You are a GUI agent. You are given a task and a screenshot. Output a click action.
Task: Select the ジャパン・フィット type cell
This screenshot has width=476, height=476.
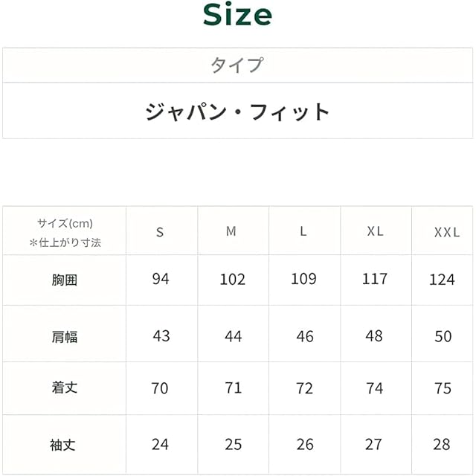point(237,112)
